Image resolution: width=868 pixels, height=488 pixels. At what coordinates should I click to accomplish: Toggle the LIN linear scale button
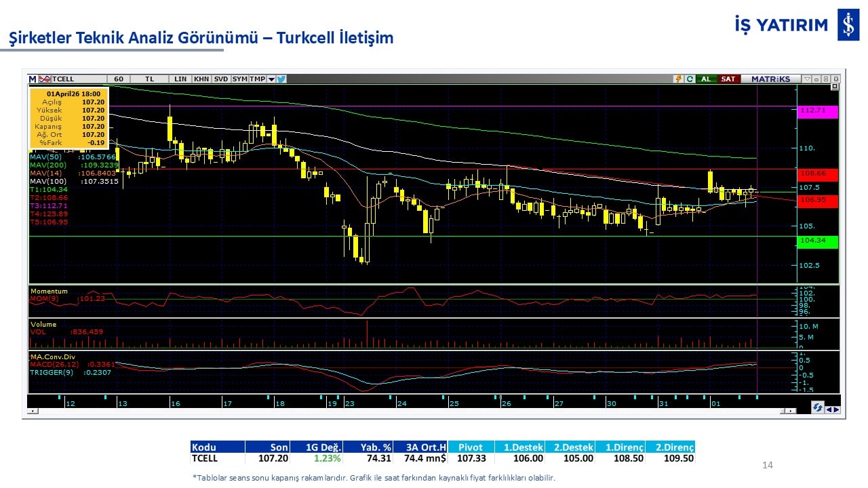[180, 79]
